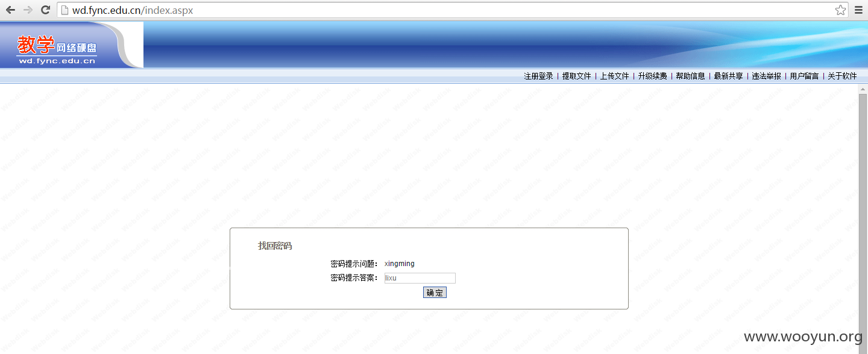Open 帮助信息 menu link
Viewport: 868px width, 354px height.
click(x=691, y=76)
